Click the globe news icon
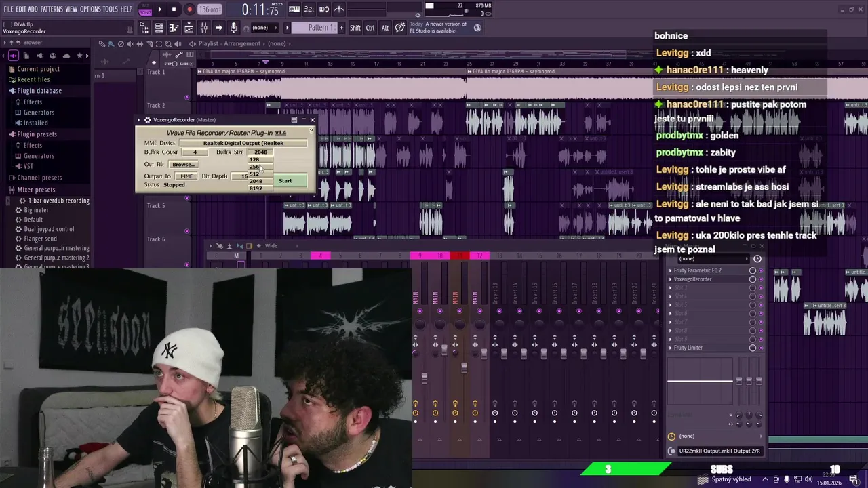The image size is (868, 488). pos(477,28)
